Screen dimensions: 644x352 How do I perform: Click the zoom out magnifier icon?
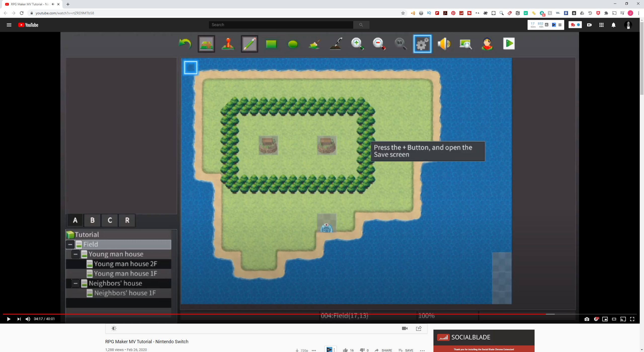379,44
